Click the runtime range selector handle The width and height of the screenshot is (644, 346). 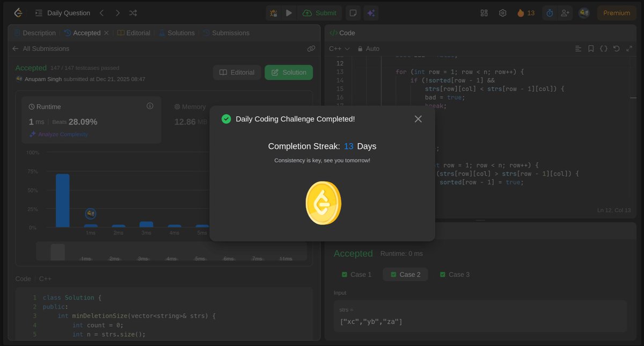[x=58, y=252]
